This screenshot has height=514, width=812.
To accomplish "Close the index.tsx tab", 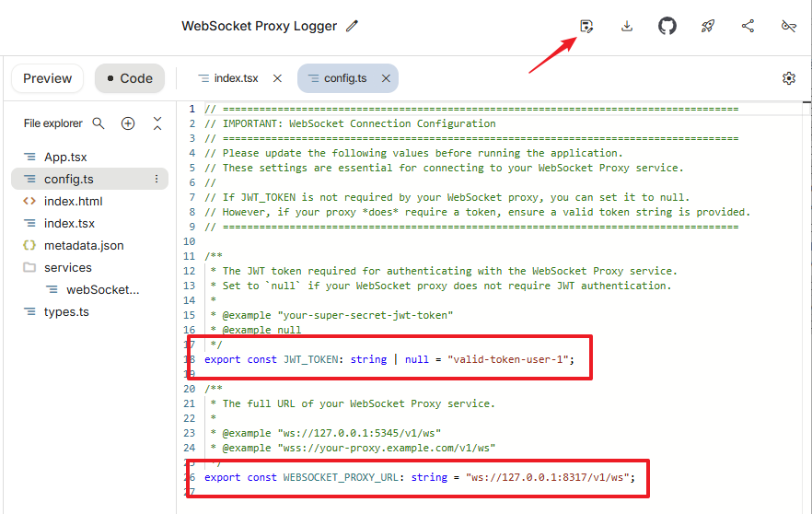I will pyautogui.click(x=277, y=78).
